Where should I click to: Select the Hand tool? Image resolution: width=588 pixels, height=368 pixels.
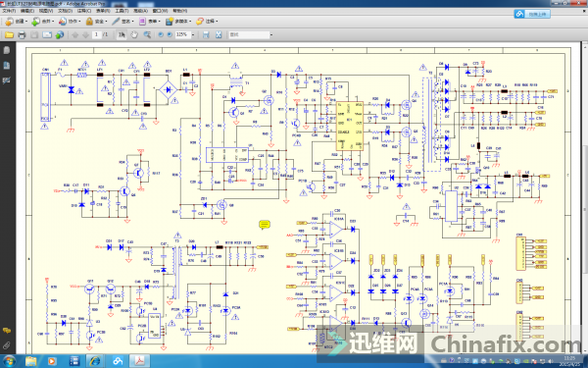tap(134, 35)
